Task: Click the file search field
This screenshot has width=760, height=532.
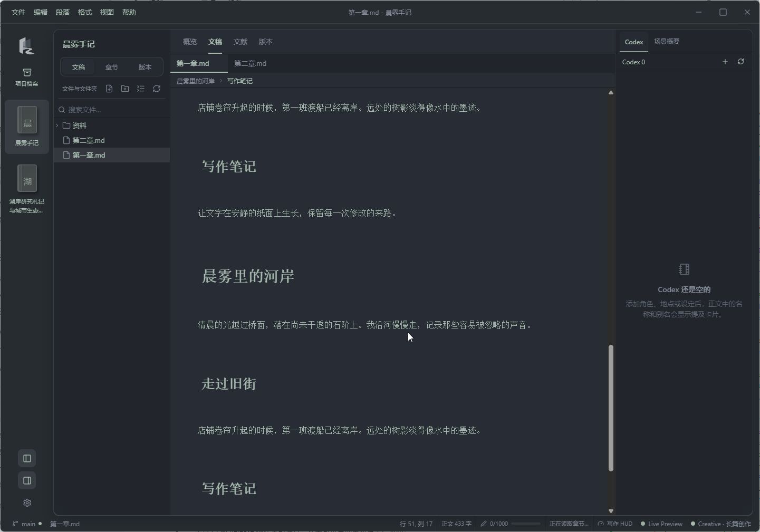Action: tap(112, 110)
